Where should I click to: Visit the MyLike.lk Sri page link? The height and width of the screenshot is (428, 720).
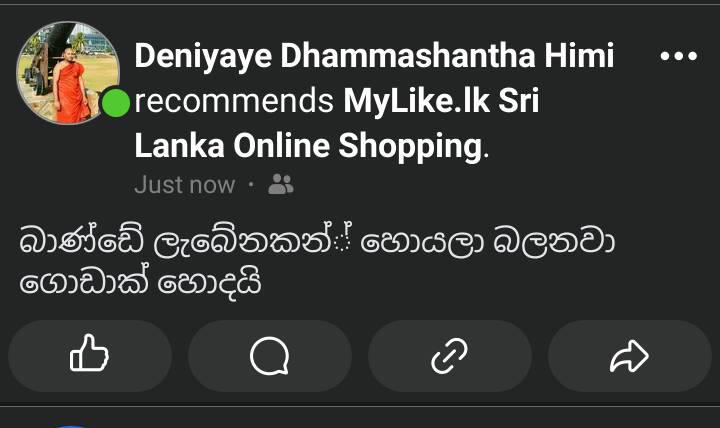(441, 101)
